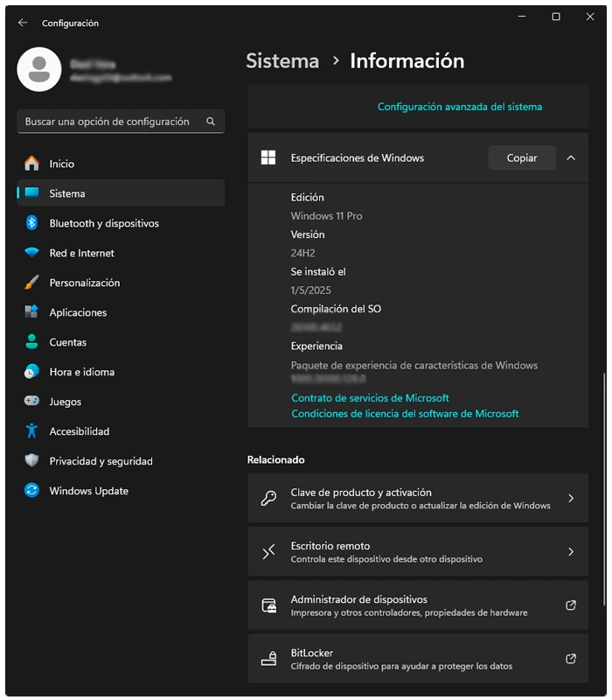This screenshot has height=700, width=612.
Task: Open Inicio via the home icon
Action: click(31, 164)
